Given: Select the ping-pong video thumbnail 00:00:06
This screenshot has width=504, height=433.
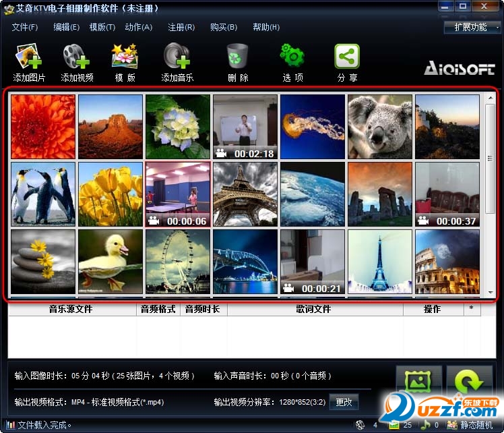Looking at the screenshot, I should 178,194.
